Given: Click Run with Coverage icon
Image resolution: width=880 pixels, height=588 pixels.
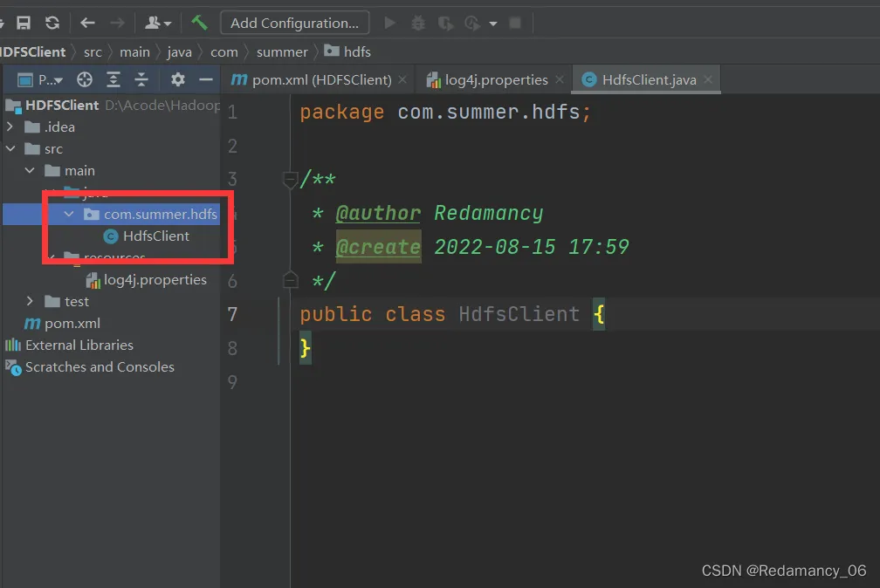Looking at the screenshot, I should [445, 23].
